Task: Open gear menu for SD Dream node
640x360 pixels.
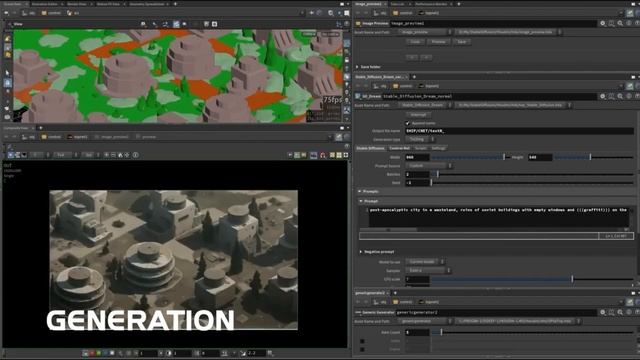Action: (x=603, y=96)
